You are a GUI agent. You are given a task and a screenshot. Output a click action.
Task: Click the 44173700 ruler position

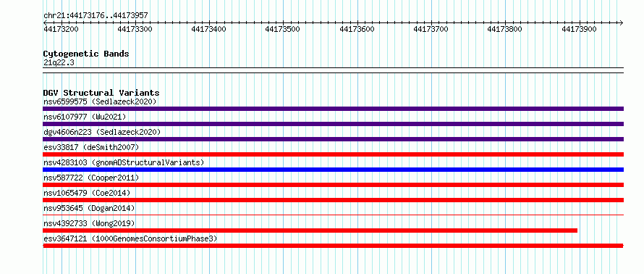[431, 29]
